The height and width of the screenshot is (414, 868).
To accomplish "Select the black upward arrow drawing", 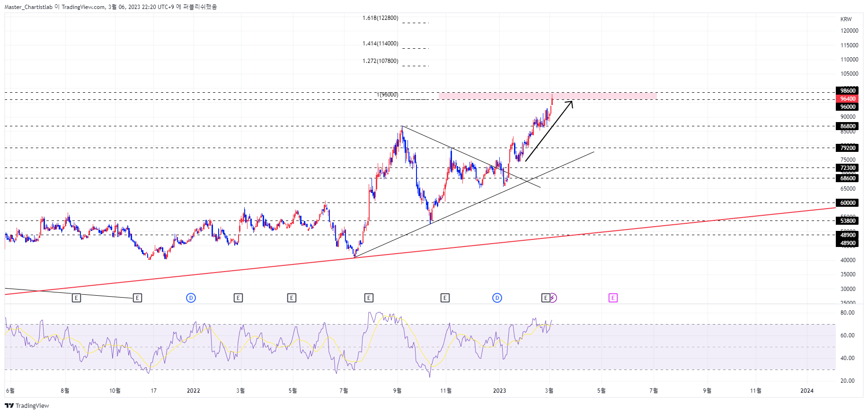I will pyautogui.click(x=549, y=131).
